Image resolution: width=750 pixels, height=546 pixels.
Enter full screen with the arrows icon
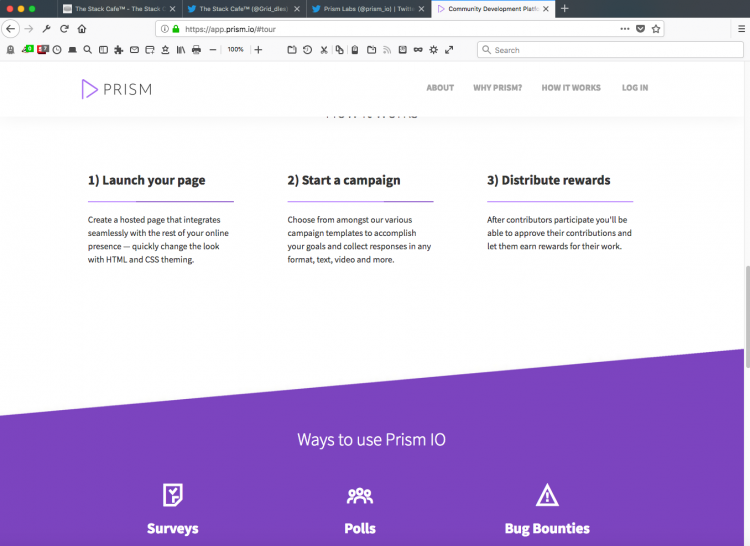(449, 50)
